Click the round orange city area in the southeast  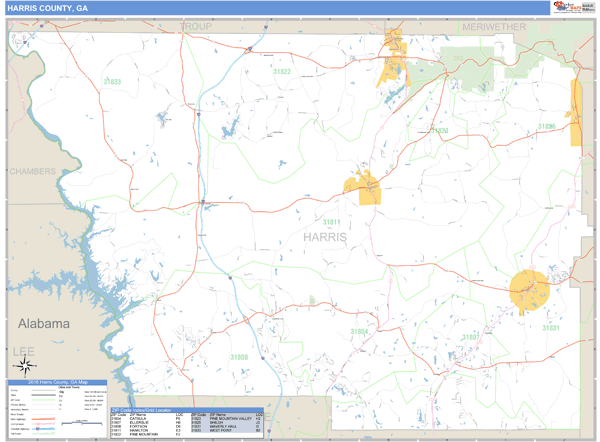tap(530, 290)
